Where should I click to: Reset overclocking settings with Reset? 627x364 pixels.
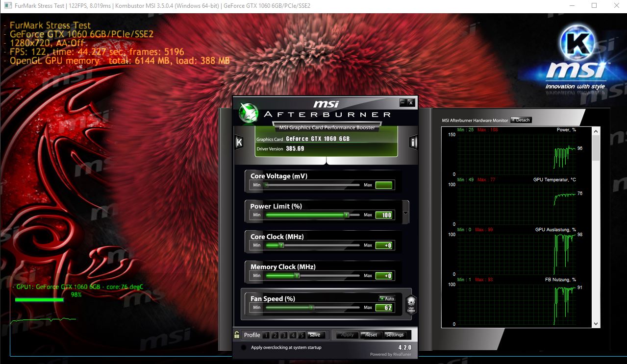371,335
